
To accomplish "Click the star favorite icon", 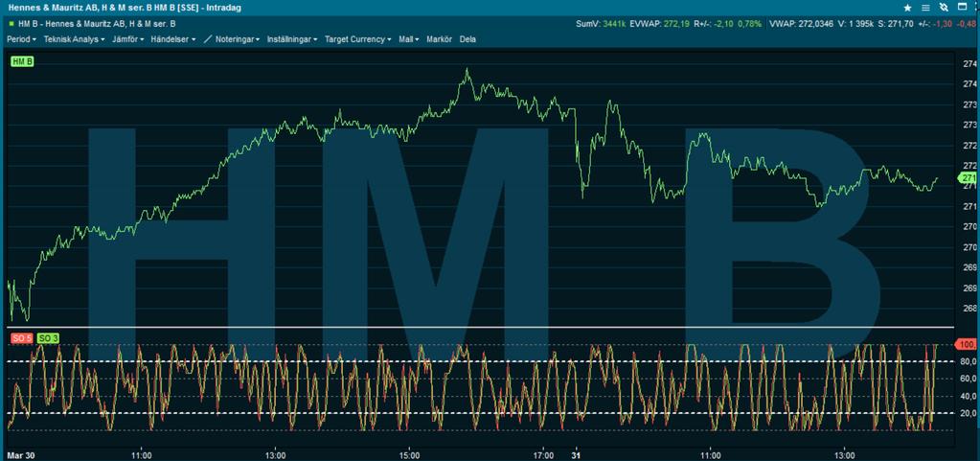I will [x=907, y=8].
